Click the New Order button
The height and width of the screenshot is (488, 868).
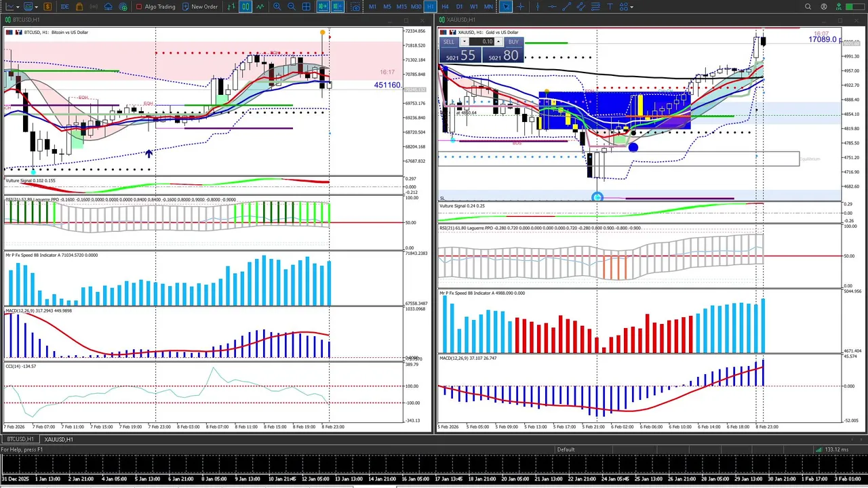[200, 7]
